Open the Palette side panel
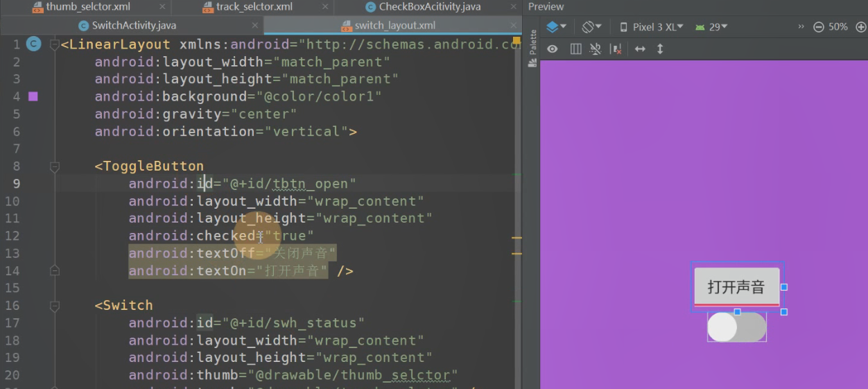 pos(532,48)
